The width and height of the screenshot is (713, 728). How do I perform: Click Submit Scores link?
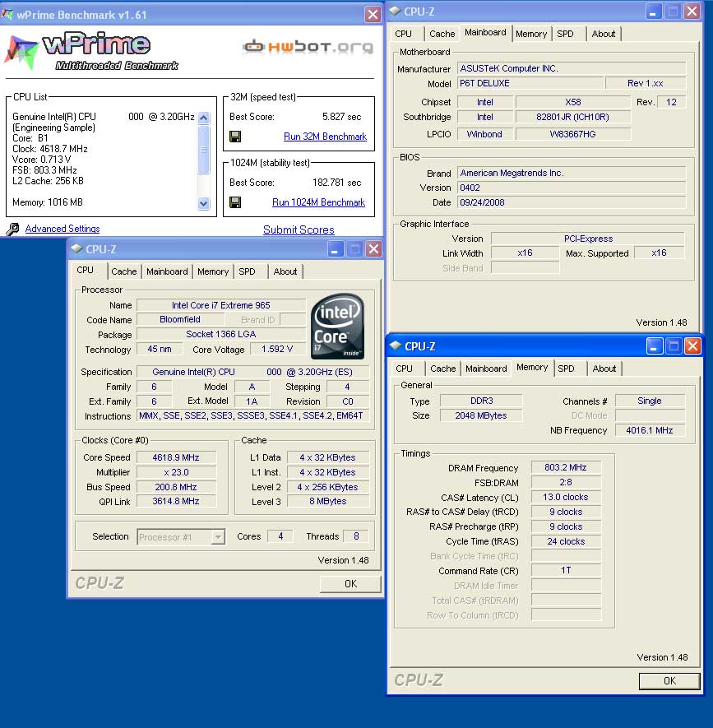pos(299,230)
